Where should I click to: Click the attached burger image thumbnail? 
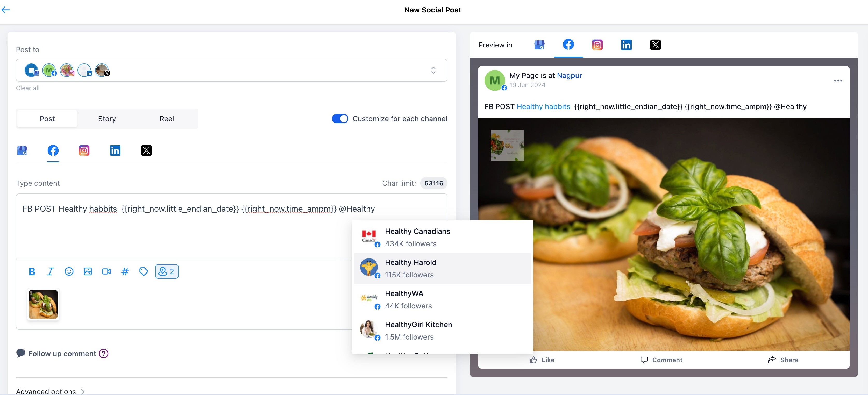[43, 304]
